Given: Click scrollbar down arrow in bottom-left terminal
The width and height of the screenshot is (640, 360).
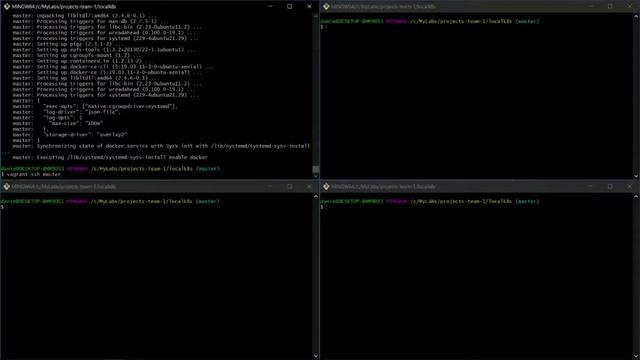Looking at the screenshot, I should point(316,356).
